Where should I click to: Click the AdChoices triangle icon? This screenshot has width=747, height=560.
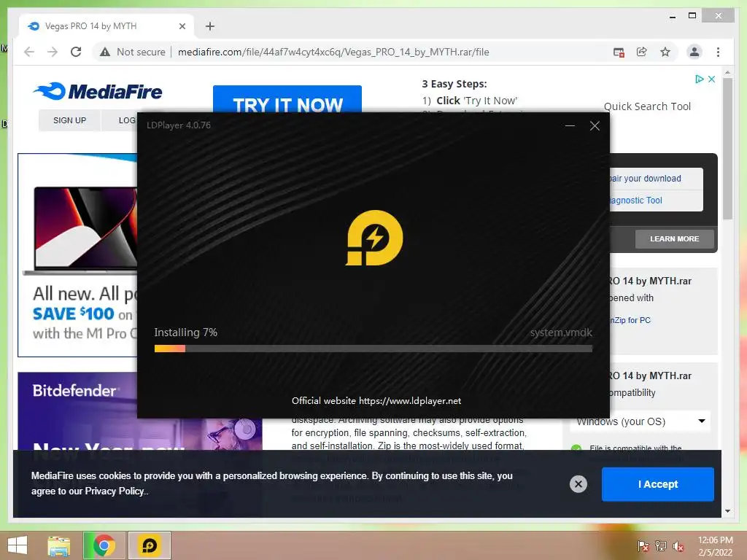[699, 79]
